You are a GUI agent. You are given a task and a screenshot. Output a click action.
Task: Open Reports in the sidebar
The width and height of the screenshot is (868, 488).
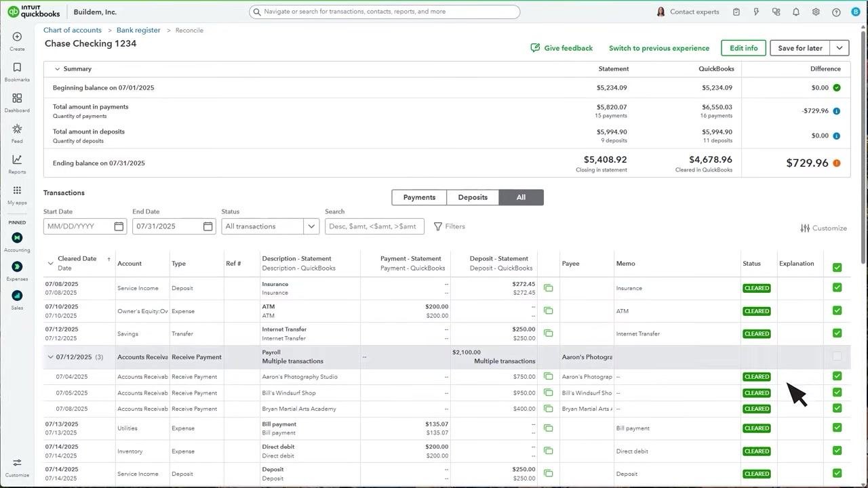click(x=17, y=159)
